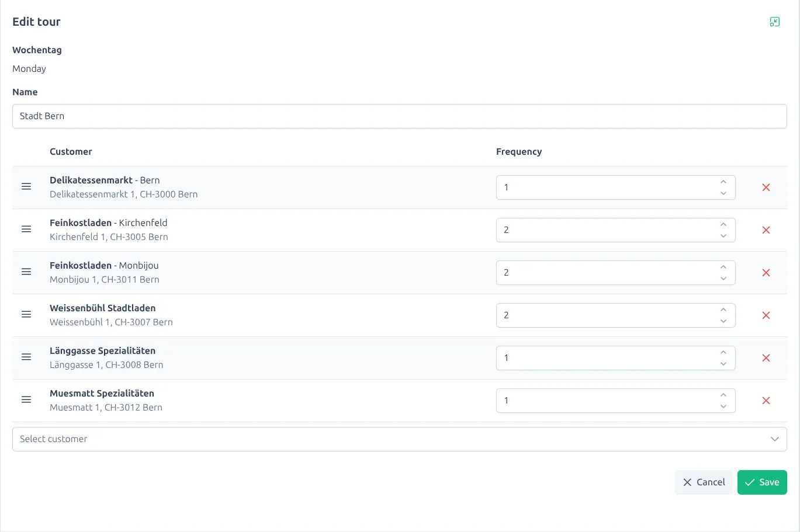Open the Select customer dropdown
The width and height of the screenshot is (800, 532).
pyautogui.click(x=399, y=439)
